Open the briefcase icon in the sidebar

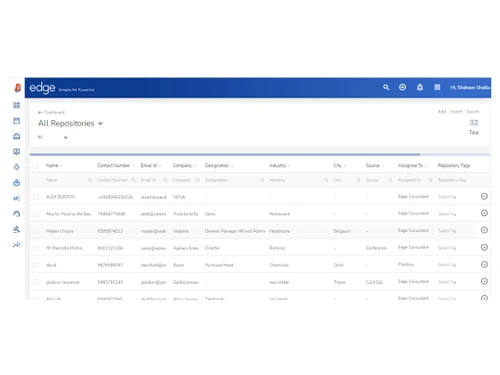(x=17, y=136)
